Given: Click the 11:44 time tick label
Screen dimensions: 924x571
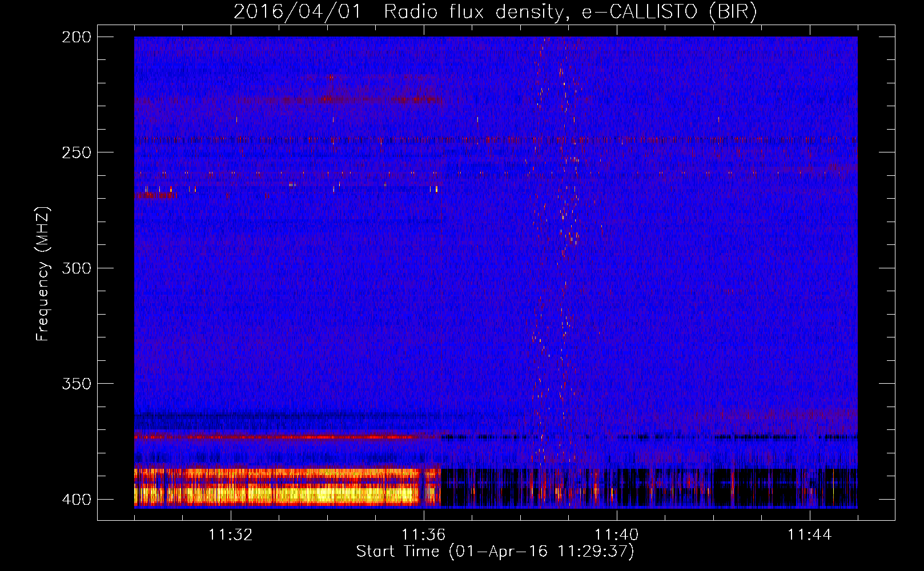Looking at the screenshot, I should pos(810,534).
